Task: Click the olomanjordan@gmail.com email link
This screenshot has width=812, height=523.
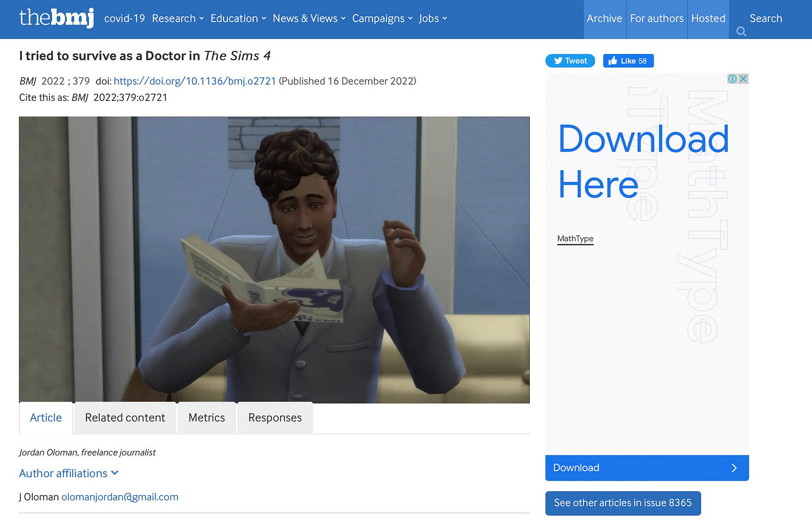Action: pos(120,497)
